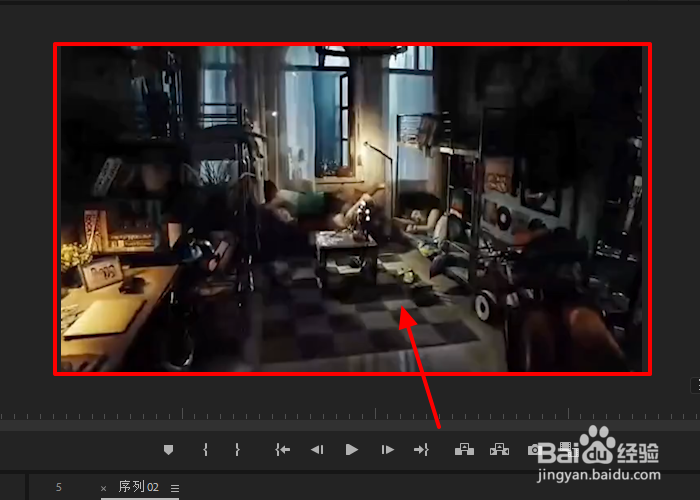The height and width of the screenshot is (500, 700).
Task: Open the 序列 02 panel menu
Action: (175, 488)
